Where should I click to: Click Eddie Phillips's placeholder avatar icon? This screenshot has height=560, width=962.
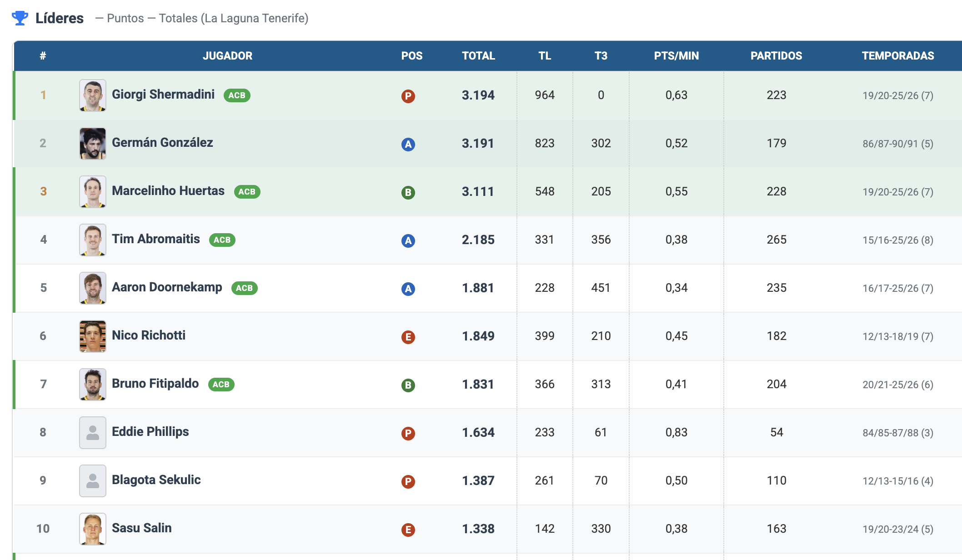tap(93, 432)
